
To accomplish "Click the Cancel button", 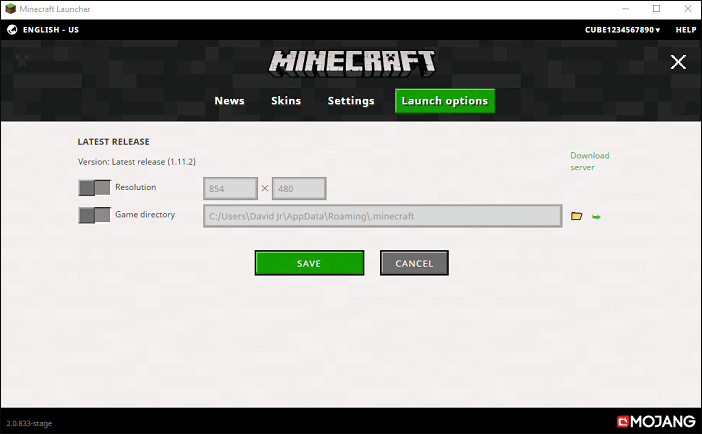I will [414, 263].
